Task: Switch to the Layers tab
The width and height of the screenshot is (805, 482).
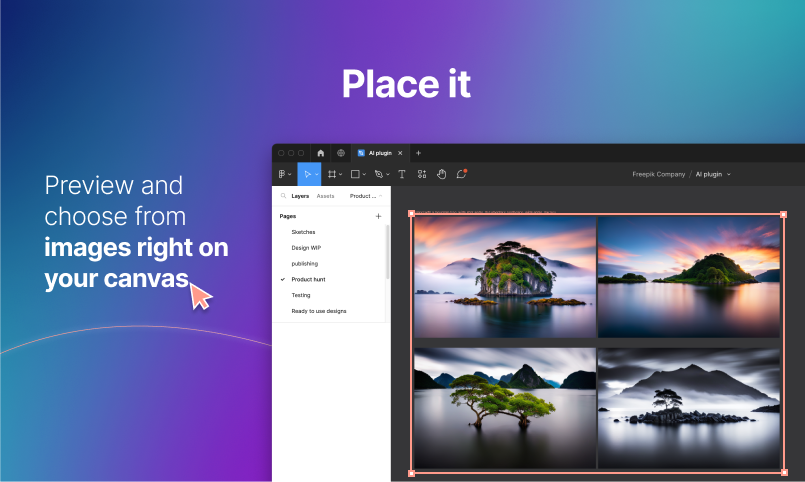Action: (300, 196)
